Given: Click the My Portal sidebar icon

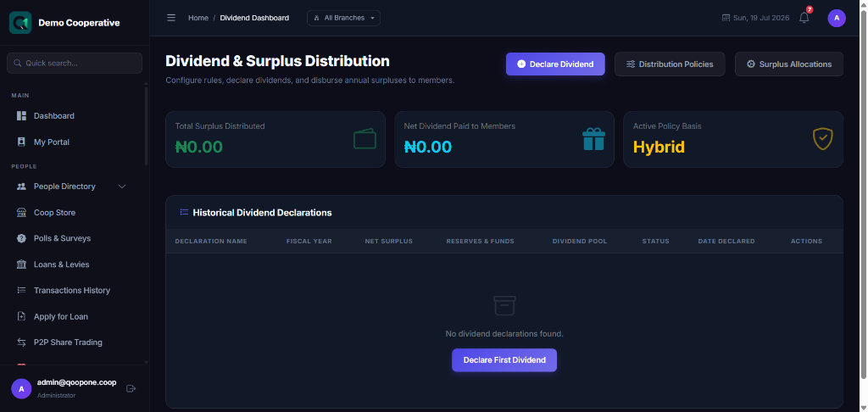Looking at the screenshot, I should (x=21, y=142).
